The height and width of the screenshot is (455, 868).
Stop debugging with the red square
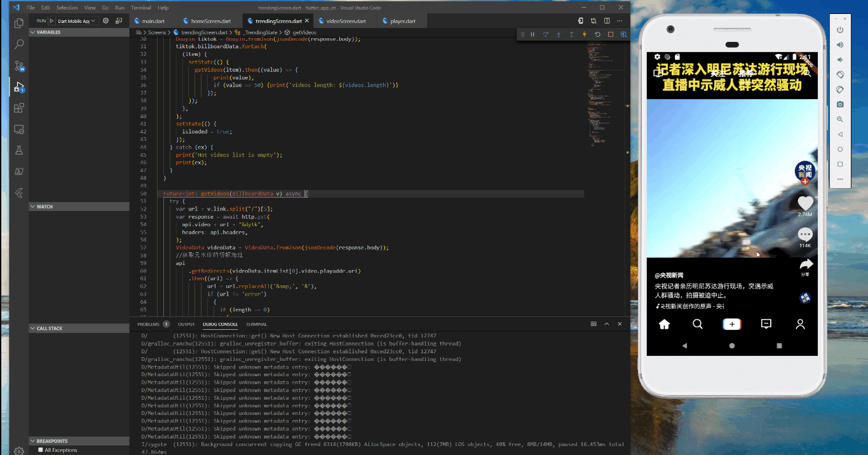(611, 34)
